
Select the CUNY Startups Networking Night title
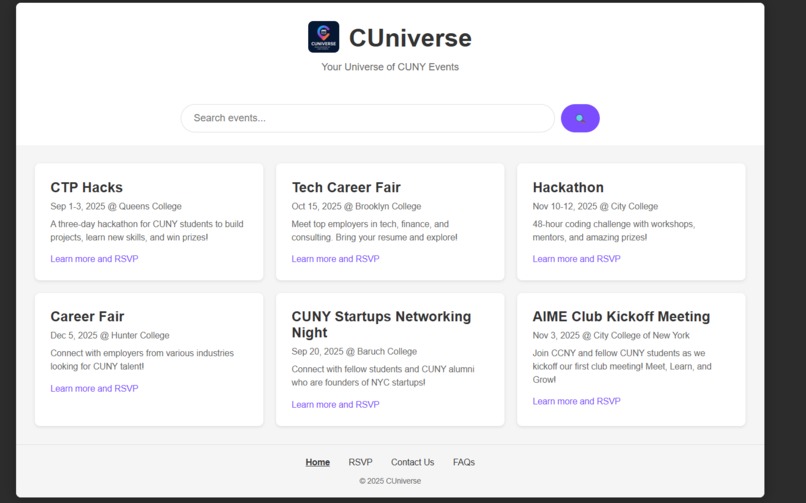(381, 325)
